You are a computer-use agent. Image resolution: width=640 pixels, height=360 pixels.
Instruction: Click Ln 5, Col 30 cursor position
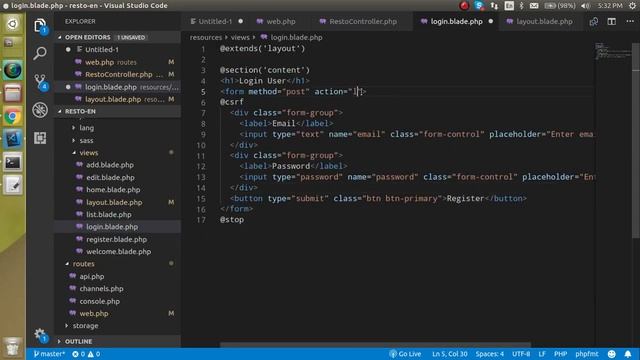449,354
